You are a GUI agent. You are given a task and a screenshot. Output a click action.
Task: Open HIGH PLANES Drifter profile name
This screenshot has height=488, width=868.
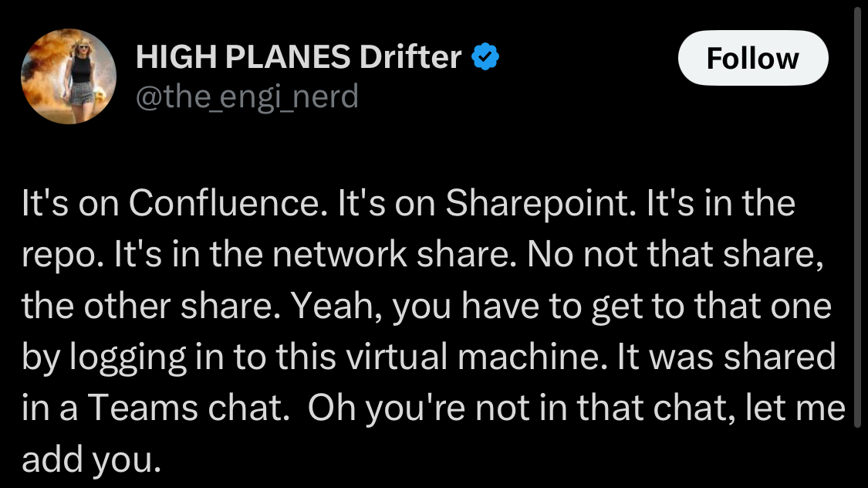click(298, 57)
